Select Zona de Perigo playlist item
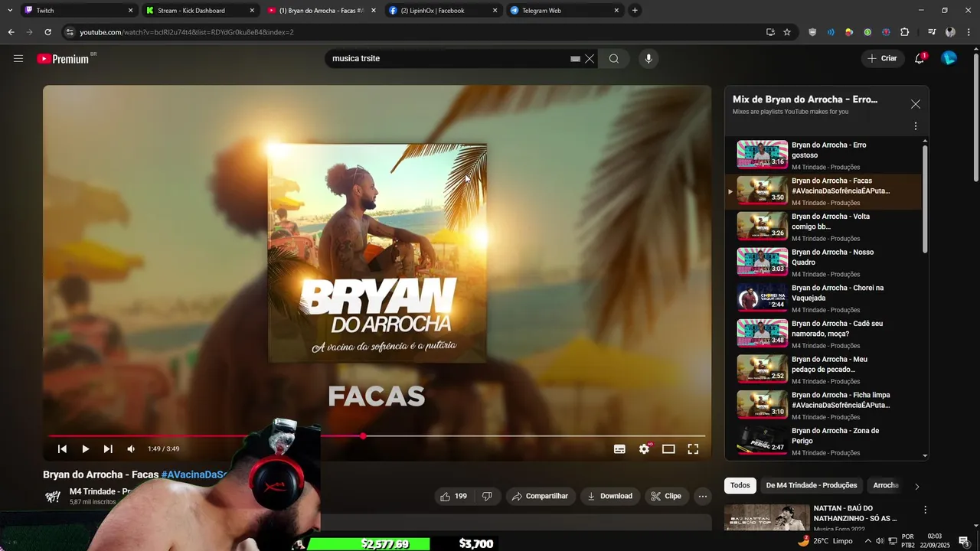980x551 pixels. pos(824,441)
